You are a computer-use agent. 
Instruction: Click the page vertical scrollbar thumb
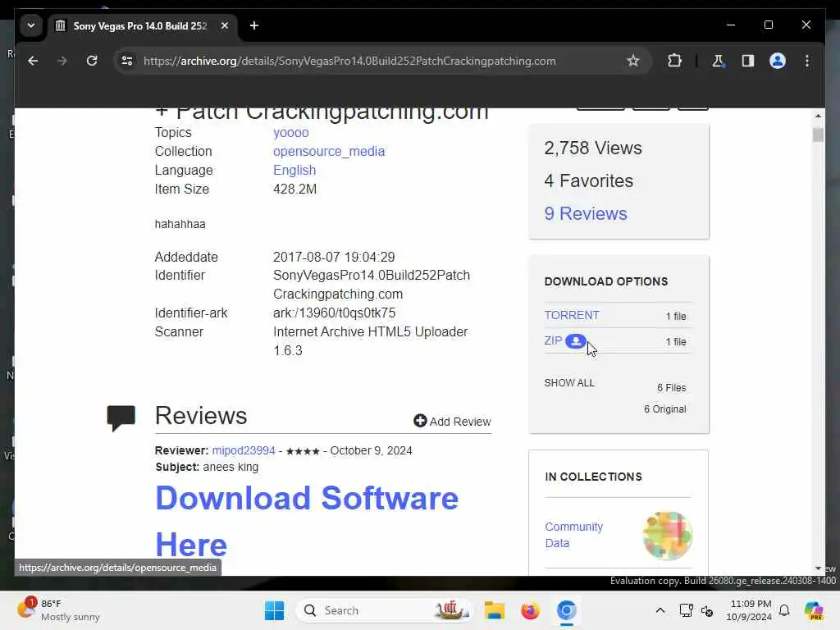click(x=818, y=135)
